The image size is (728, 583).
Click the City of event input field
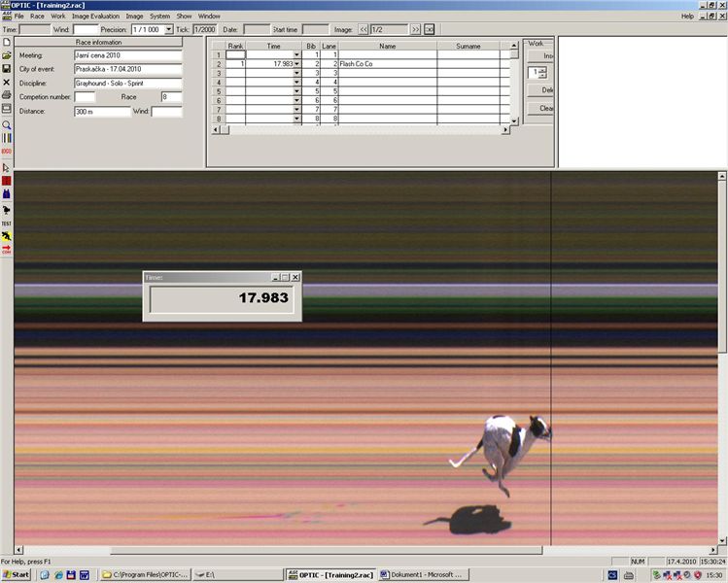(127, 69)
